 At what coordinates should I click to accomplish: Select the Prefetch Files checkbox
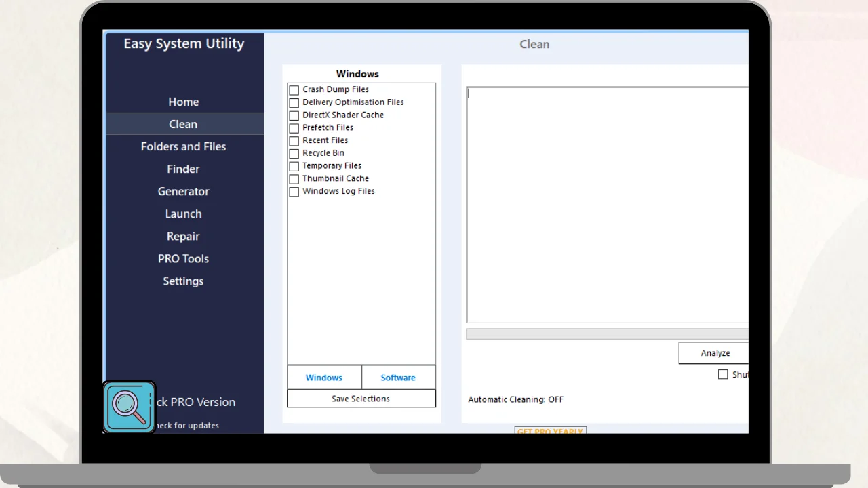(x=294, y=128)
